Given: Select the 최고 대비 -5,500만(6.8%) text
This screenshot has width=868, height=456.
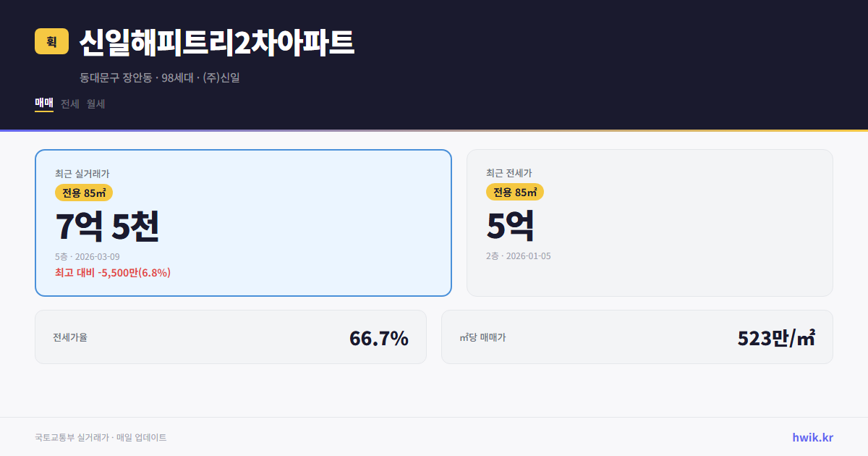Looking at the screenshot, I should point(113,273).
